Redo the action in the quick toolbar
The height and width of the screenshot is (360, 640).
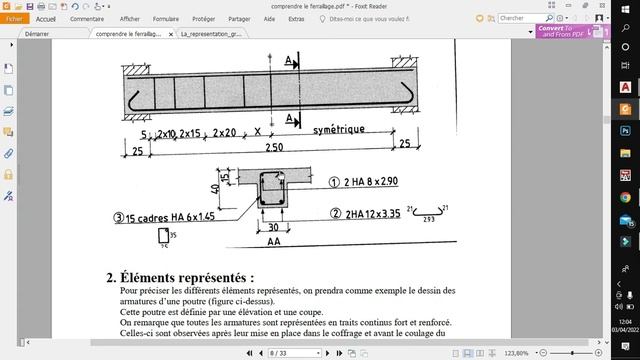(x=86, y=7)
